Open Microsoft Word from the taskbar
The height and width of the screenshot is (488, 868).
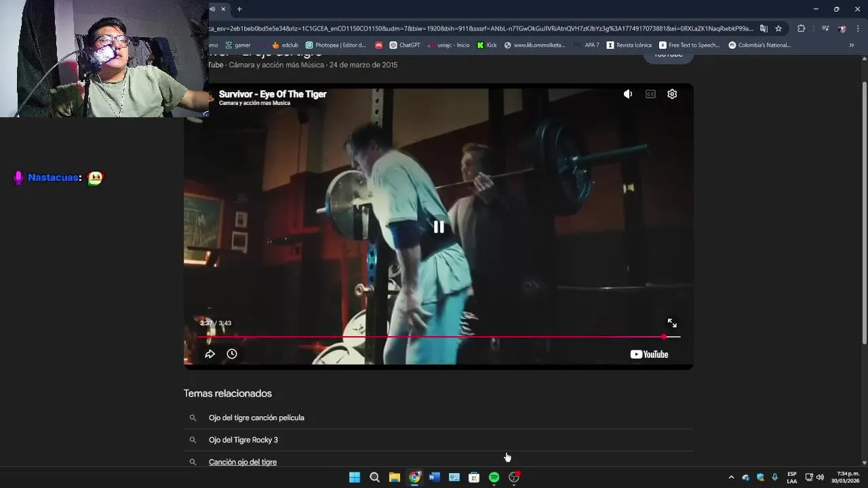coord(435,477)
